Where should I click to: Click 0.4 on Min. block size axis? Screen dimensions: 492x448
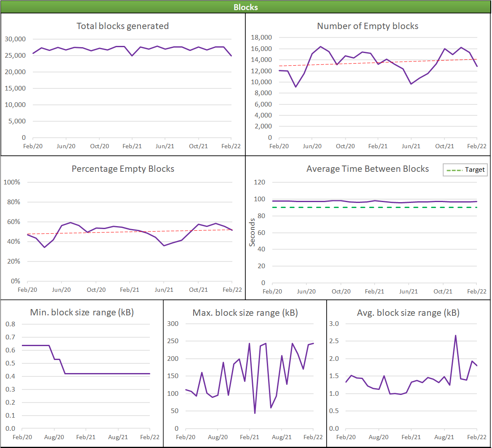pyautogui.click(x=10, y=376)
